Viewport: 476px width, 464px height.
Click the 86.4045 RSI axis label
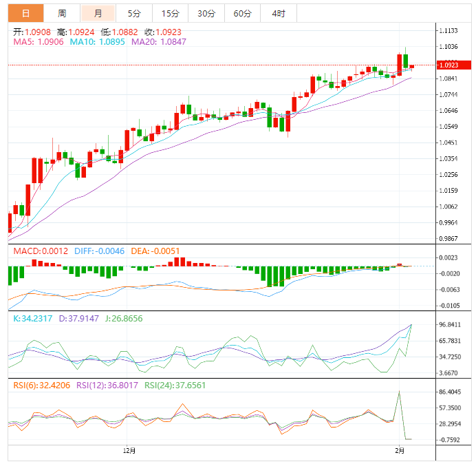450,392
